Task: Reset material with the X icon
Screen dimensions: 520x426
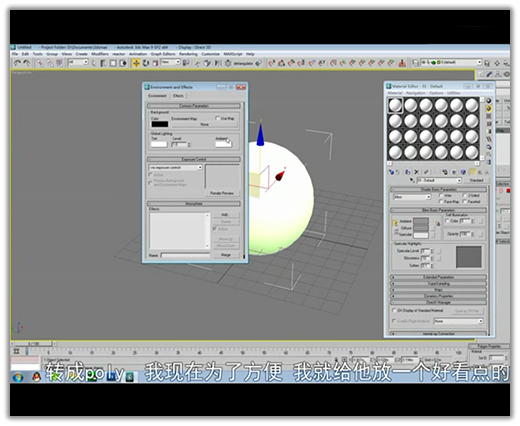Action: 417,172
